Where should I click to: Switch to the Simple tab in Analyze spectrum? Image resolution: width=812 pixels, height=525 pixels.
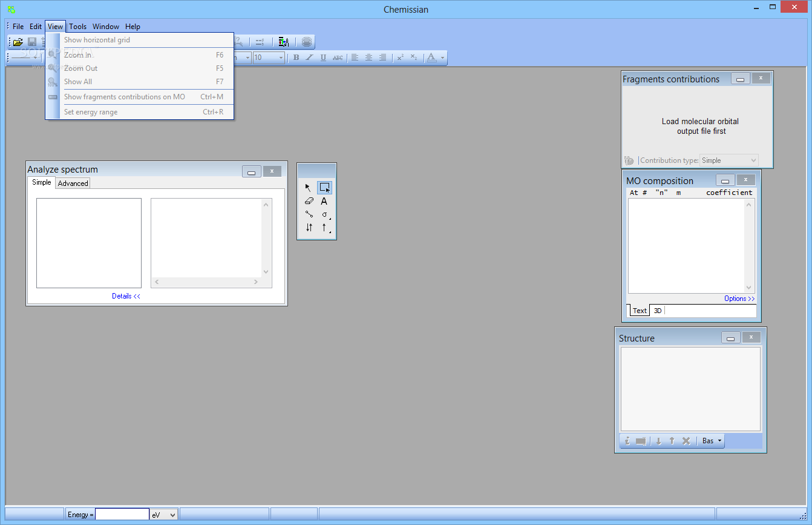point(42,182)
